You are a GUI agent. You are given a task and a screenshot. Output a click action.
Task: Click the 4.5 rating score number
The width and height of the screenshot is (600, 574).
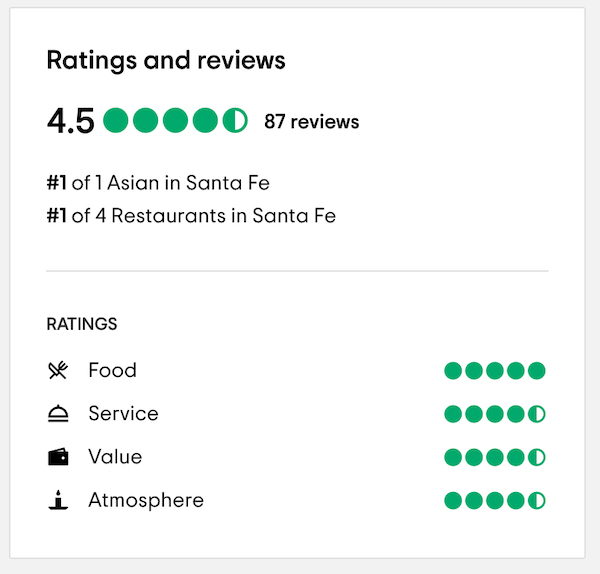[x=70, y=121]
